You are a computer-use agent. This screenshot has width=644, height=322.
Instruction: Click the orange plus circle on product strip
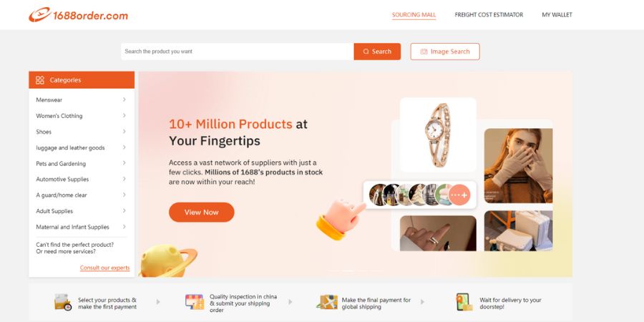(459, 195)
